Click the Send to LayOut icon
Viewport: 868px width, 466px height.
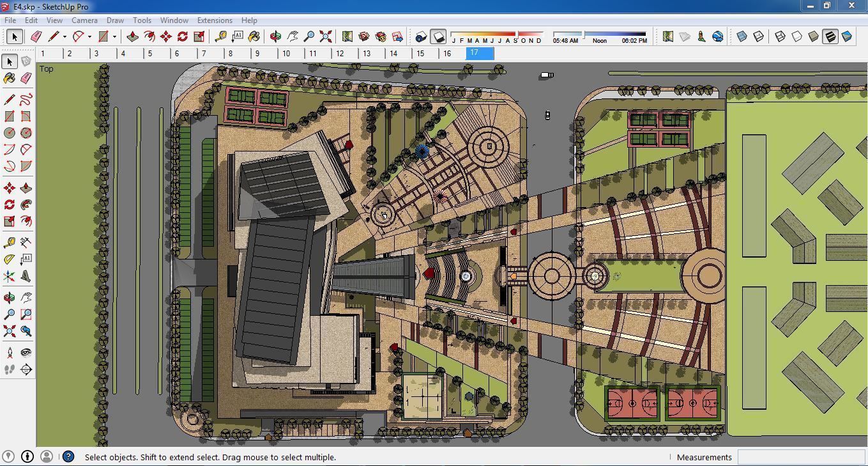click(x=397, y=36)
